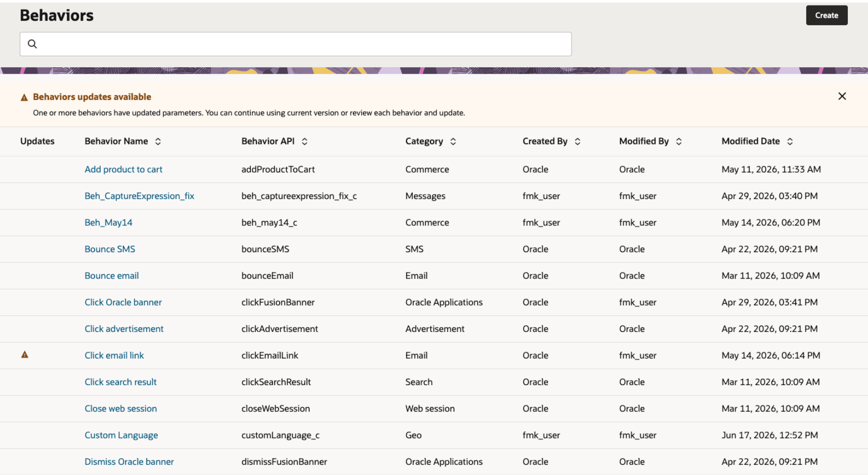
Task: Sort by Modified By arrows
Action: click(x=679, y=141)
